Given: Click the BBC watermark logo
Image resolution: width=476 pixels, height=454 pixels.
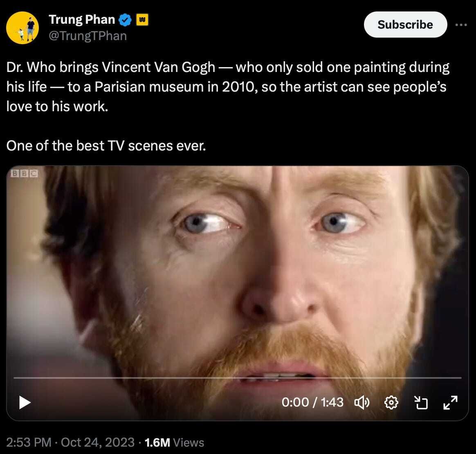Looking at the screenshot, I should (x=25, y=173).
